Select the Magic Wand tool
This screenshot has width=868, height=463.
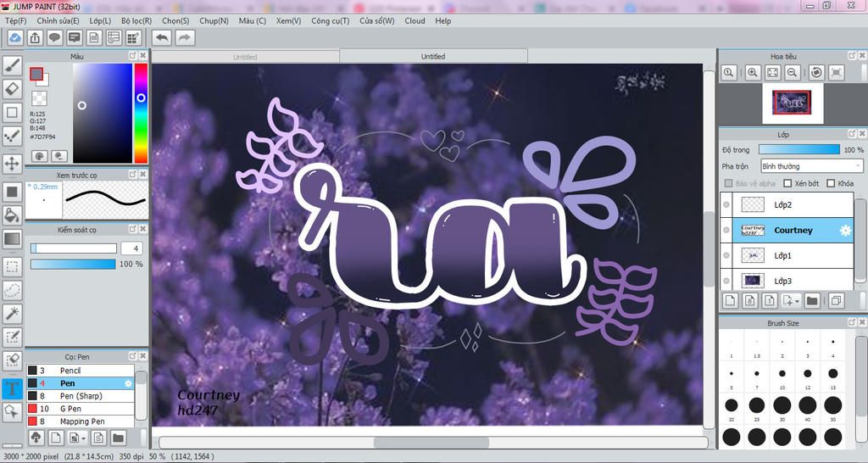coord(12,314)
